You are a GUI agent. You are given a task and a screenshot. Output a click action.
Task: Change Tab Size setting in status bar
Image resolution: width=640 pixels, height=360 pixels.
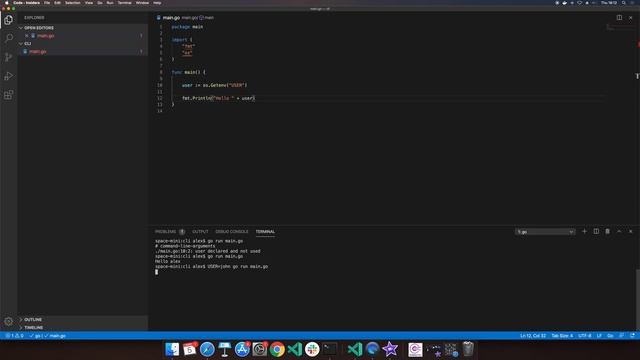click(562, 336)
